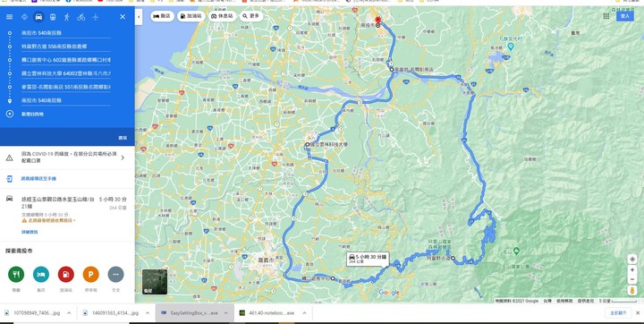This screenshot has height=324, width=644.
Task: Click the blue 登入 sign-in button
Action: pos(624,16)
